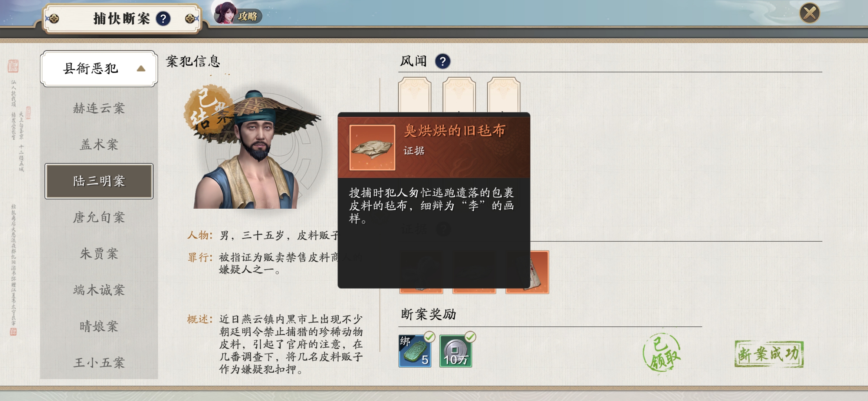Image resolution: width=868 pixels, height=401 pixels.
Task: Choose the 端木诚案 entry
Action: click(x=99, y=290)
